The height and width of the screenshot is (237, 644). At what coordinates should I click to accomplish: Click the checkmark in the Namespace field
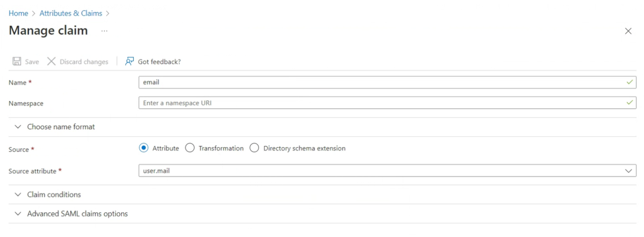point(629,103)
